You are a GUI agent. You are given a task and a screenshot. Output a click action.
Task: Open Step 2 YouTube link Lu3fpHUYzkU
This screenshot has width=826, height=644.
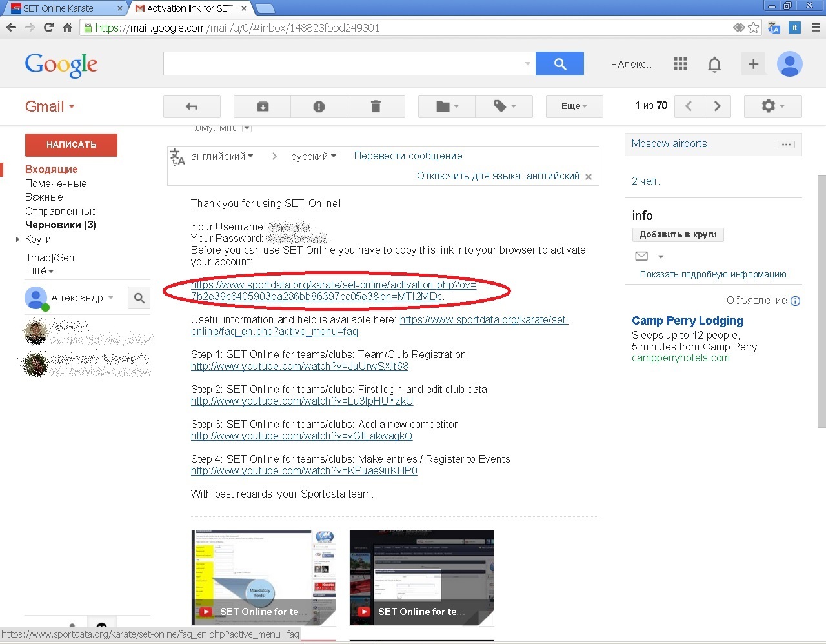302,401
